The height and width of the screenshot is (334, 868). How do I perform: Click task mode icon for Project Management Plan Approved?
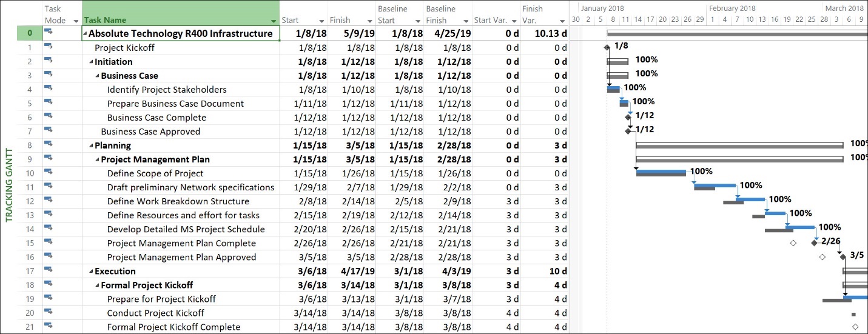[x=49, y=256]
